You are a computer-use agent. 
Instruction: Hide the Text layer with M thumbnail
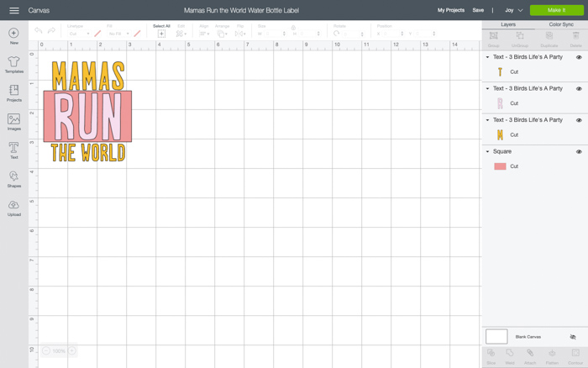point(579,120)
